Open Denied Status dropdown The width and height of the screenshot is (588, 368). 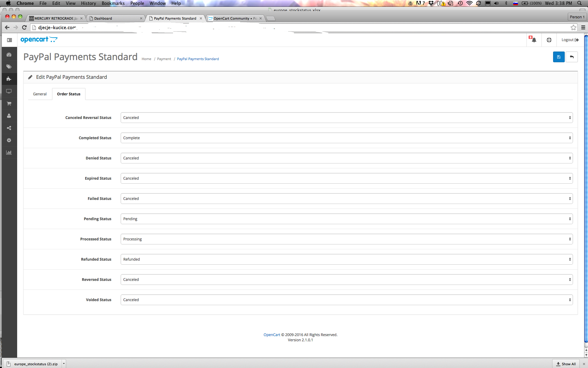tap(346, 158)
